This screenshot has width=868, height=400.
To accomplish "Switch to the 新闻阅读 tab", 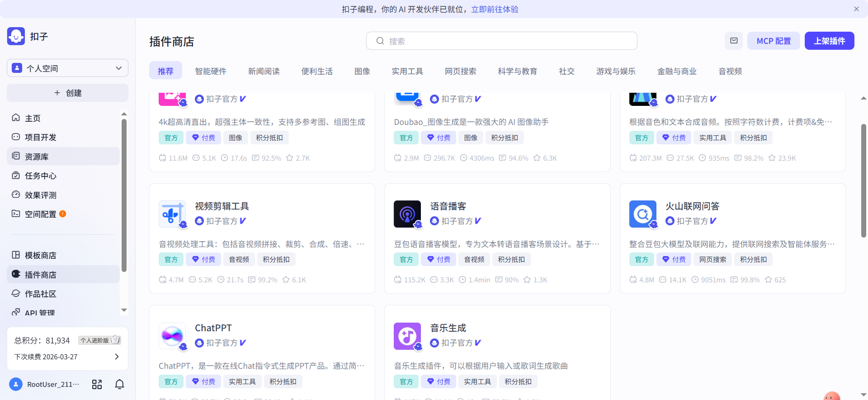I will (264, 71).
